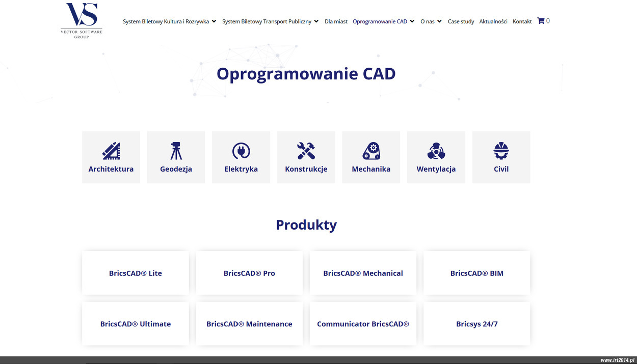Open System Biletowy Transport Publiczny menu
The height and width of the screenshot is (364, 637).
click(267, 21)
